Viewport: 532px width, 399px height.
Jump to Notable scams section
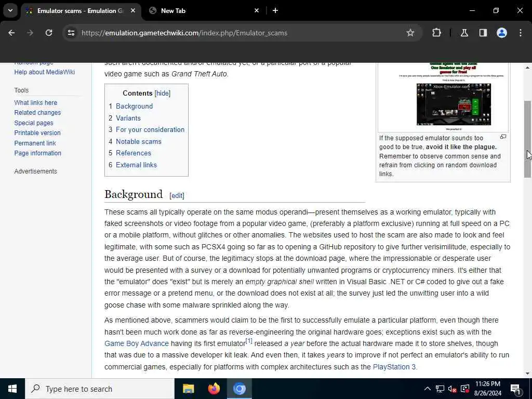click(x=138, y=141)
